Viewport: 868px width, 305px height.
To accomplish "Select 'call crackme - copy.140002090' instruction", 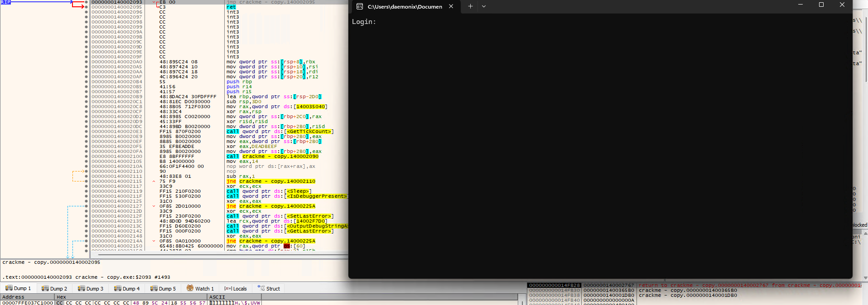I will pyautogui.click(x=272, y=157).
